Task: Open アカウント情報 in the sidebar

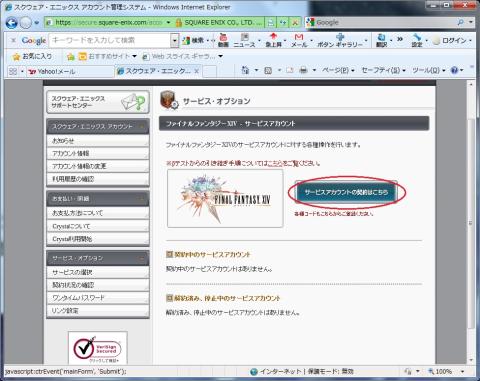Action: [98, 153]
